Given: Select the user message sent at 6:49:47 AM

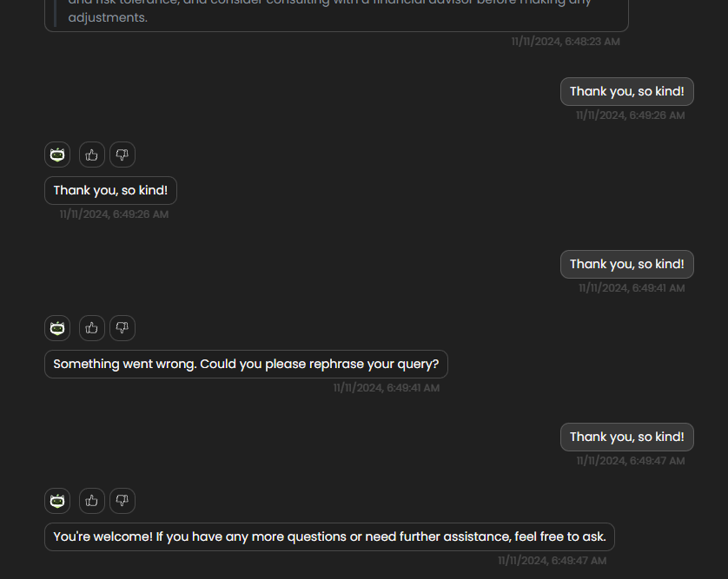Looking at the screenshot, I should click(x=626, y=437).
